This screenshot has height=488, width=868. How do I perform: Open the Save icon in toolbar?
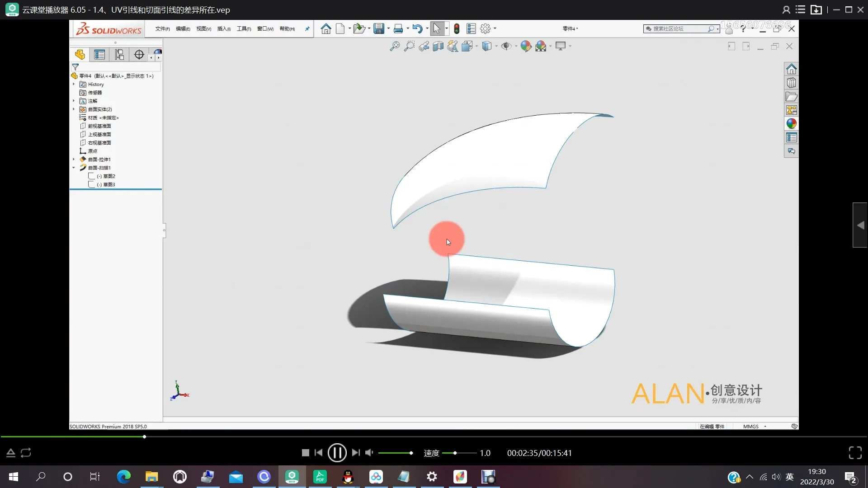click(379, 29)
